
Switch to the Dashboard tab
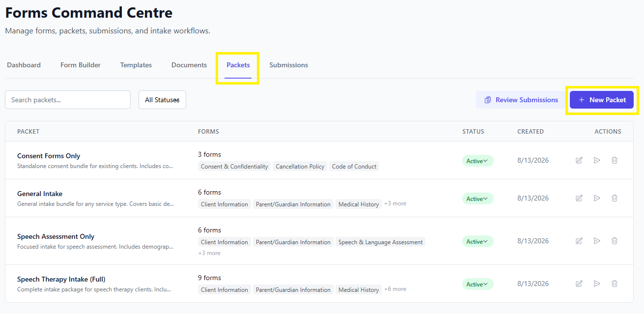coord(24,65)
